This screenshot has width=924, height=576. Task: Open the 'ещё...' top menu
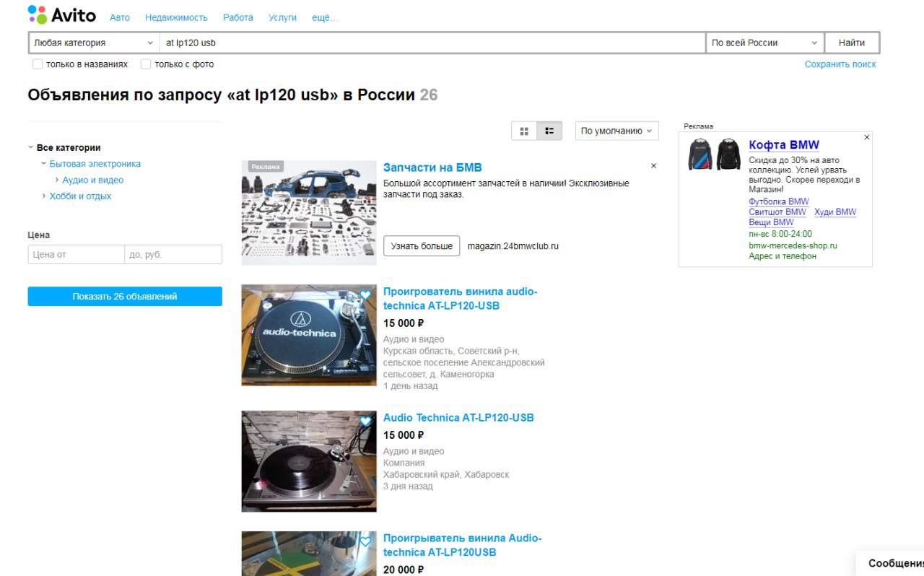(x=325, y=17)
